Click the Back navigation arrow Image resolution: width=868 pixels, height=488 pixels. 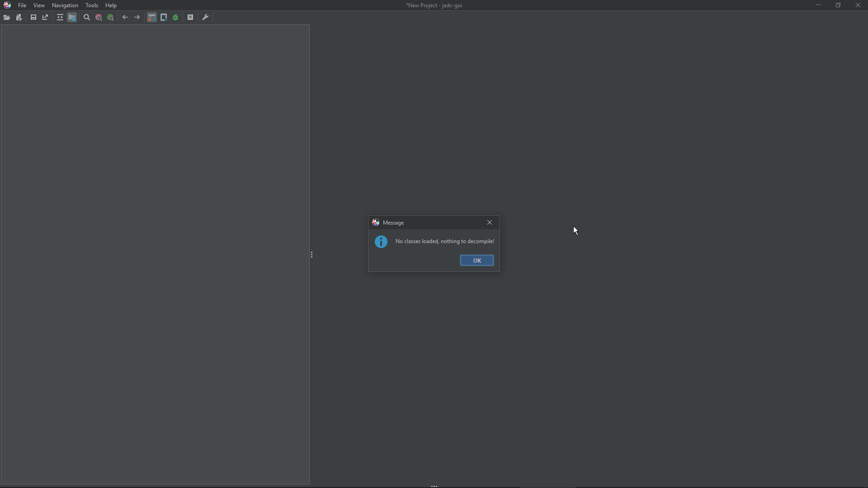[x=125, y=17]
